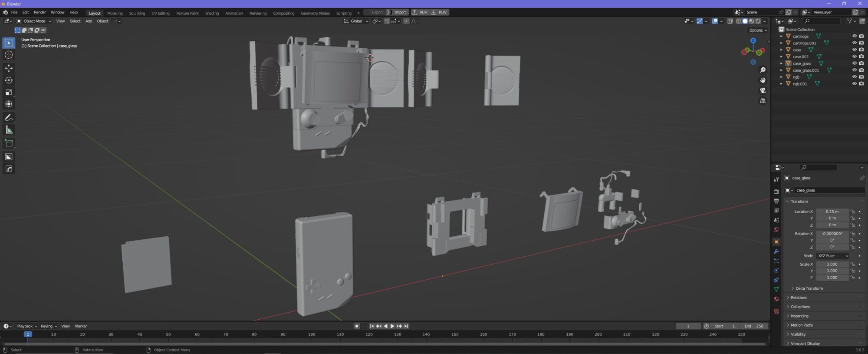Viewport: 868px width, 354px height.
Task: Activate the Rotate tool
Action: (x=9, y=80)
